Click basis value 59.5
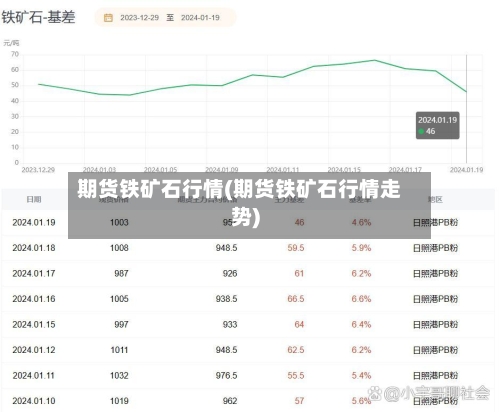 click(296, 248)
